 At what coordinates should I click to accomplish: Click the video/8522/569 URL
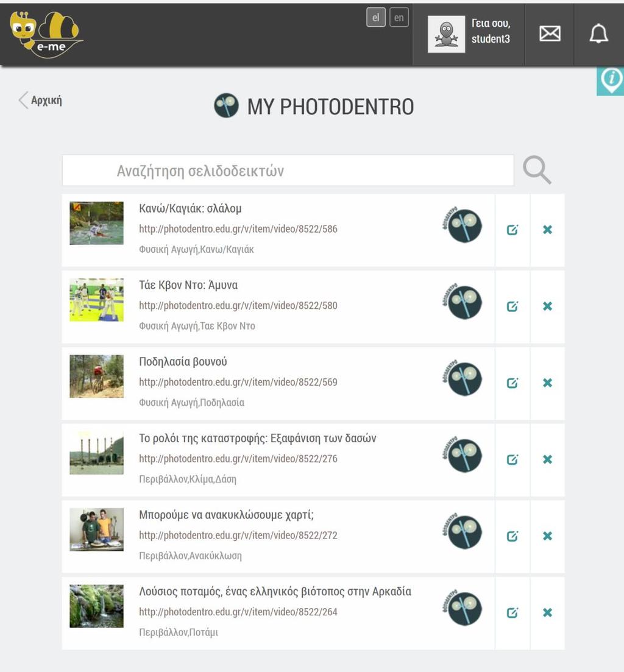[x=238, y=382]
